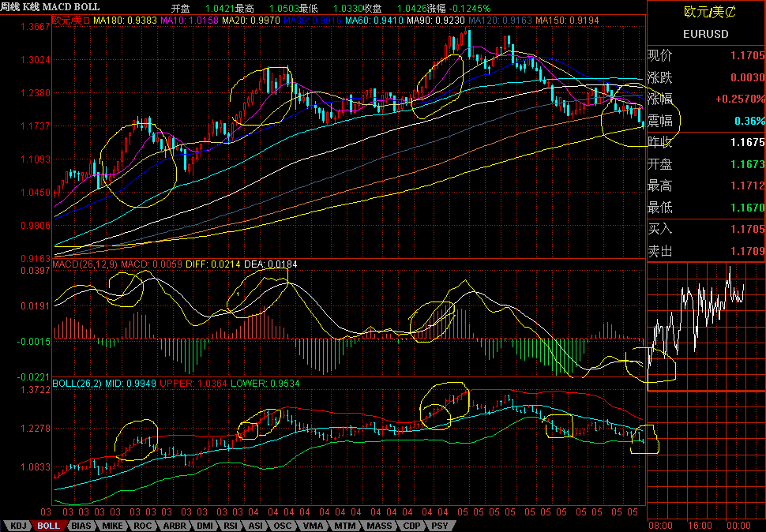Switch to the DMI tab
The height and width of the screenshot is (532, 766).
pyautogui.click(x=205, y=526)
